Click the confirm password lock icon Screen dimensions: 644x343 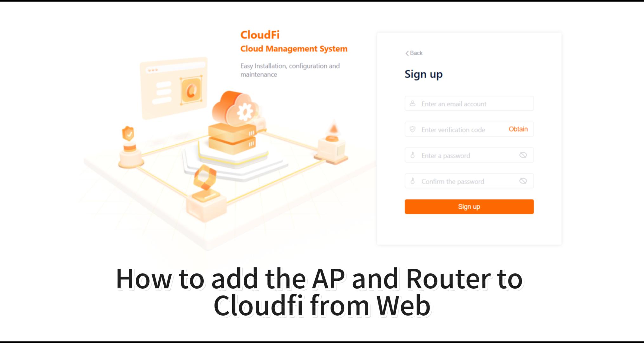(412, 181)
